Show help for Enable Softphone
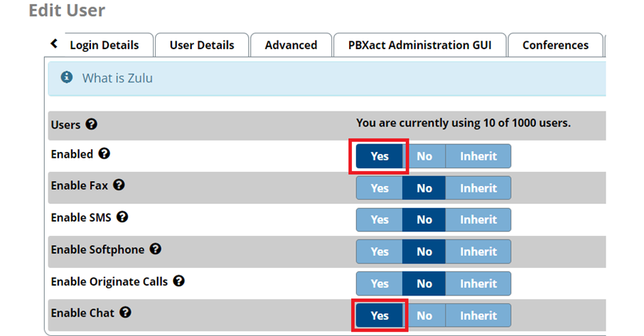Image resolution: width=644 pixels, height=336 pixels. [x=155, y=249]
